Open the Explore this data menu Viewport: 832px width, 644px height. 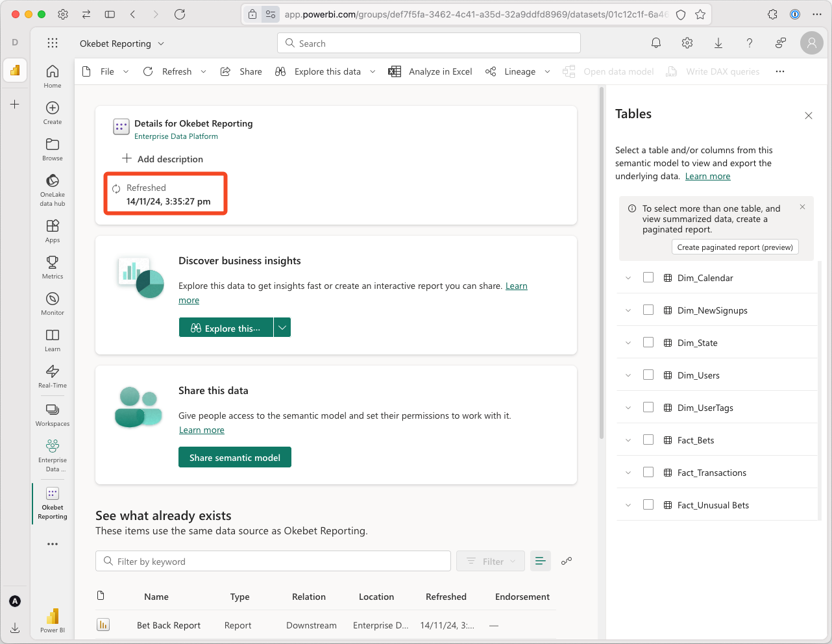pos(326,71)
